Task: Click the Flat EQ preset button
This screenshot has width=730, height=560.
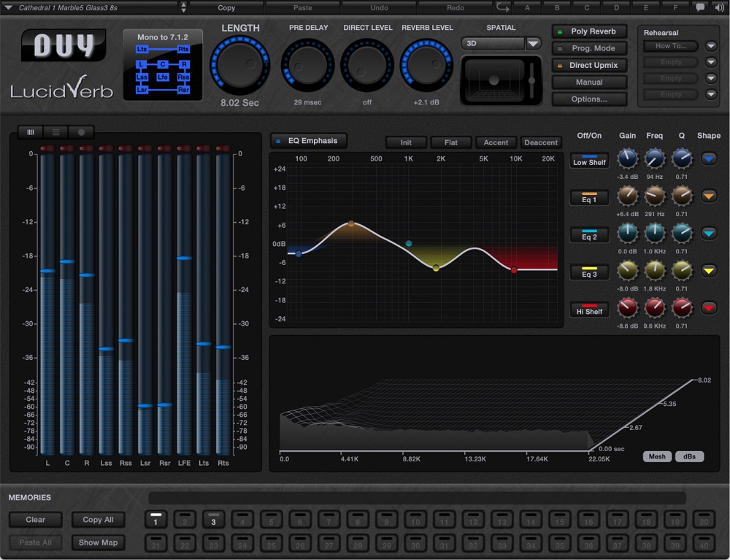Action: click(x=450, y=142)
